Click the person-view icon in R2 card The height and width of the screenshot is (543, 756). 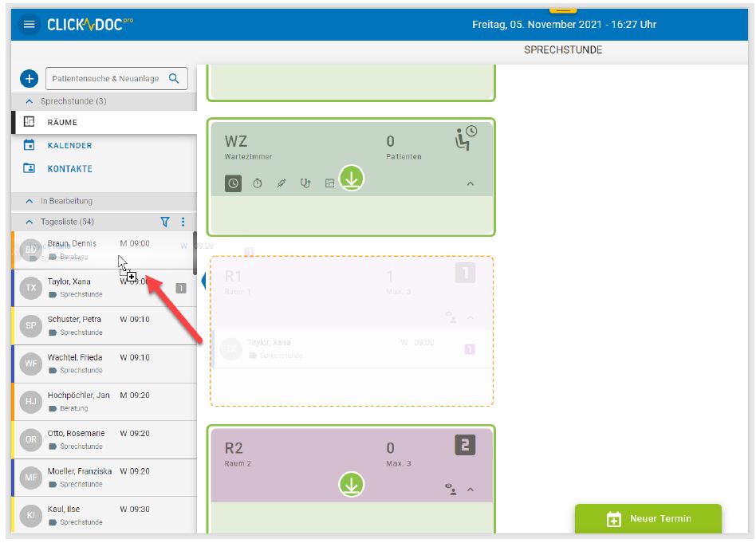coord(451,490)
